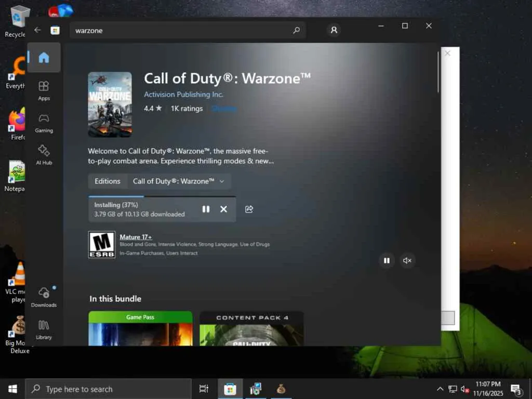Screen dimensions: 532x399
Task: Click the money bag taskbar icon
Action: [281, 389]
